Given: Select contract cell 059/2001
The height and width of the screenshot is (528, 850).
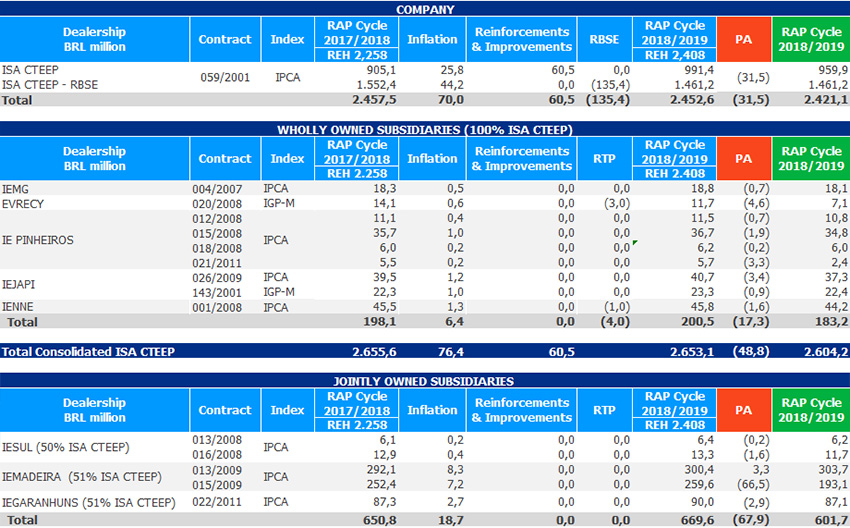Looking at the screenshot, I should coord(225,78).
